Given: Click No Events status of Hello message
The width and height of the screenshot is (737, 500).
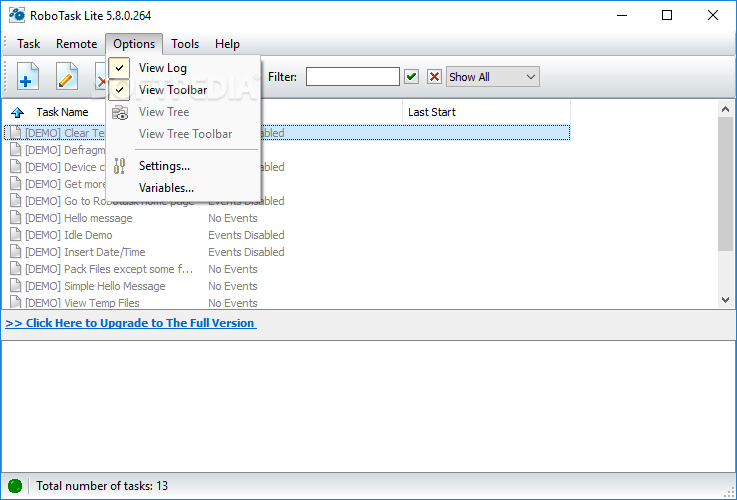Looking at the screenshot, I should pyautogui.click(x=233, y=218).
